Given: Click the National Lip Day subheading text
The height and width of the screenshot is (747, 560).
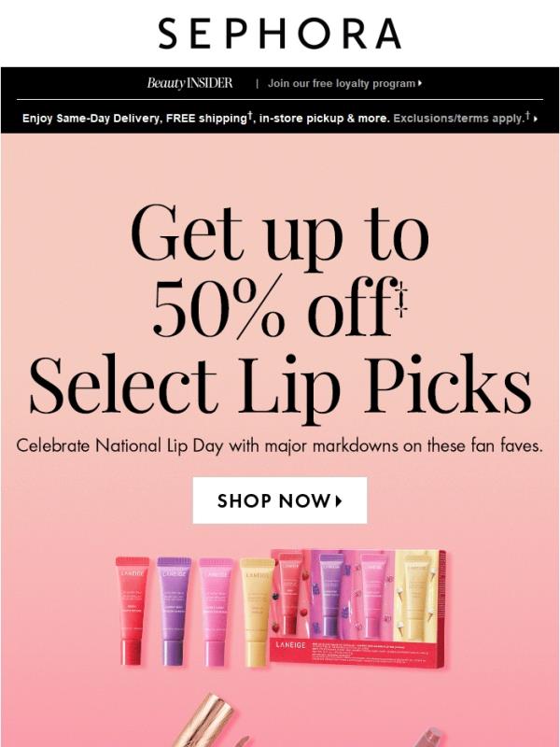Looking at the screenshot, I should point(279,446).
